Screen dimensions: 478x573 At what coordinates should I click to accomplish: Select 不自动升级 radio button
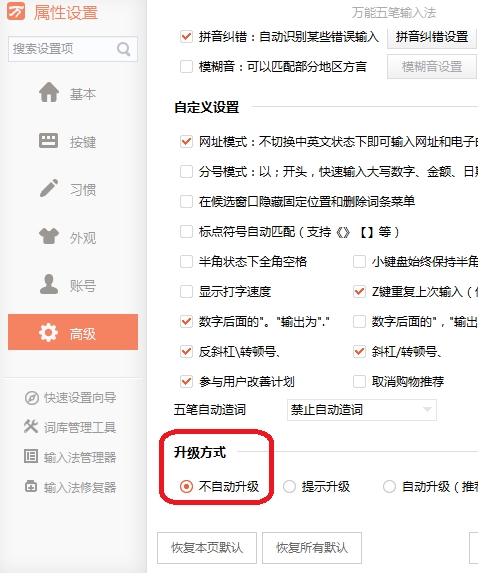point(186,486)
